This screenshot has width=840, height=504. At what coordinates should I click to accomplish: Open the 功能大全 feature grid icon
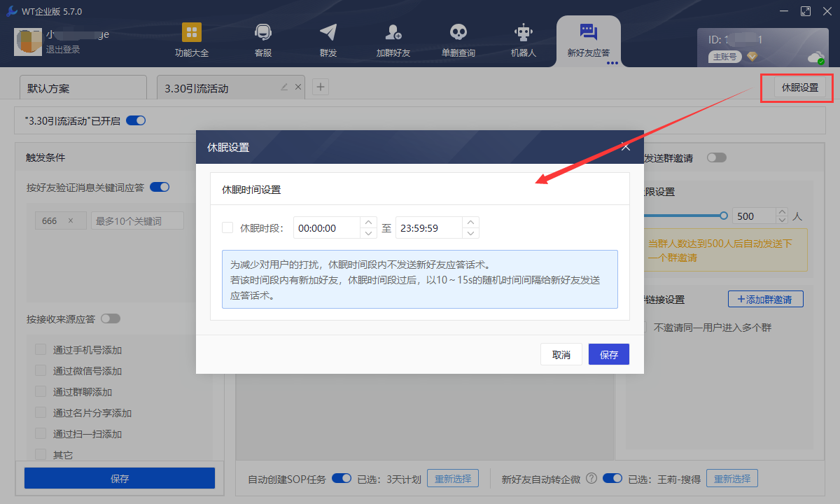(192, 32)
